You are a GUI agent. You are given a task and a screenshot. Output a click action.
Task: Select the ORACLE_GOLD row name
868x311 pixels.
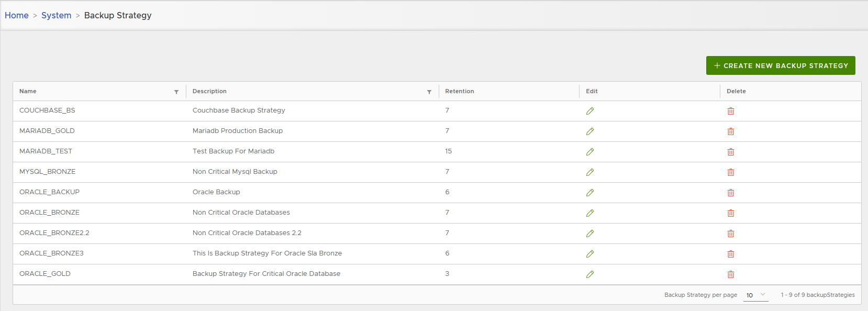[x=45, y=274]
